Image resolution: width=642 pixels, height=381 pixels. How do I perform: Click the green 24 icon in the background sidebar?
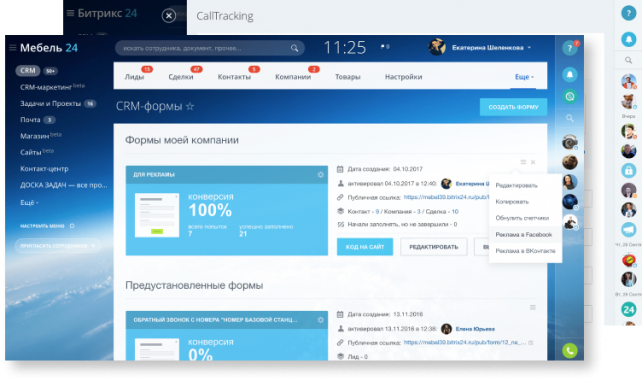point(628,309)
